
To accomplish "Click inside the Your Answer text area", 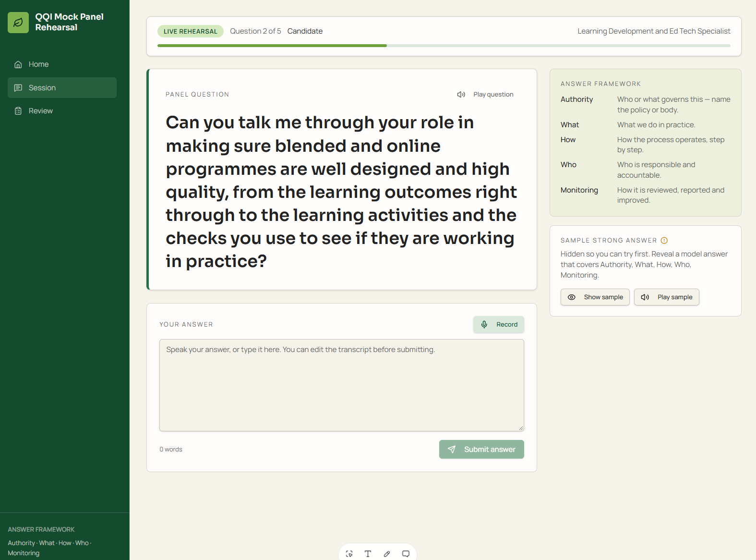I will tap(342, 385).
